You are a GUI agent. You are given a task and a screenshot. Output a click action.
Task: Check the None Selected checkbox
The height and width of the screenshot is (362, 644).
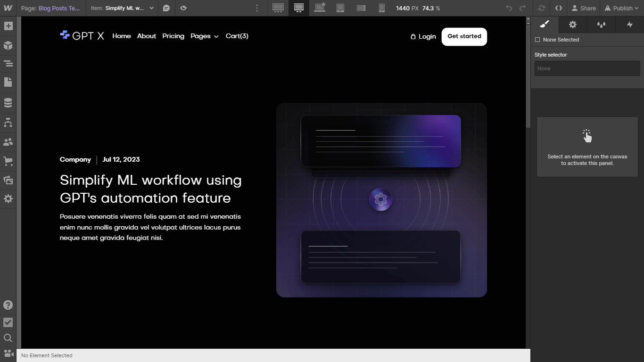pyautogui.click(x=537, y=40)
